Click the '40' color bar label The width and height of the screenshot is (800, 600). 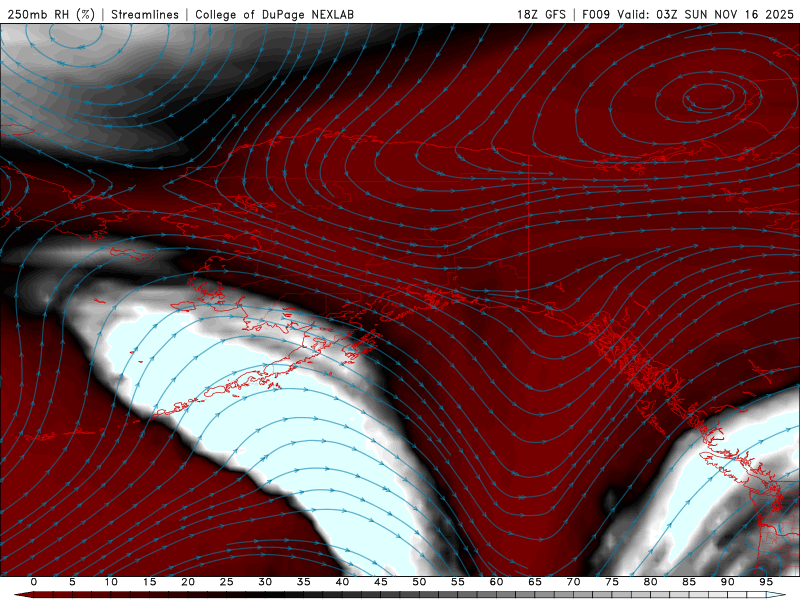pyautogui.click(x=342, y=582)
